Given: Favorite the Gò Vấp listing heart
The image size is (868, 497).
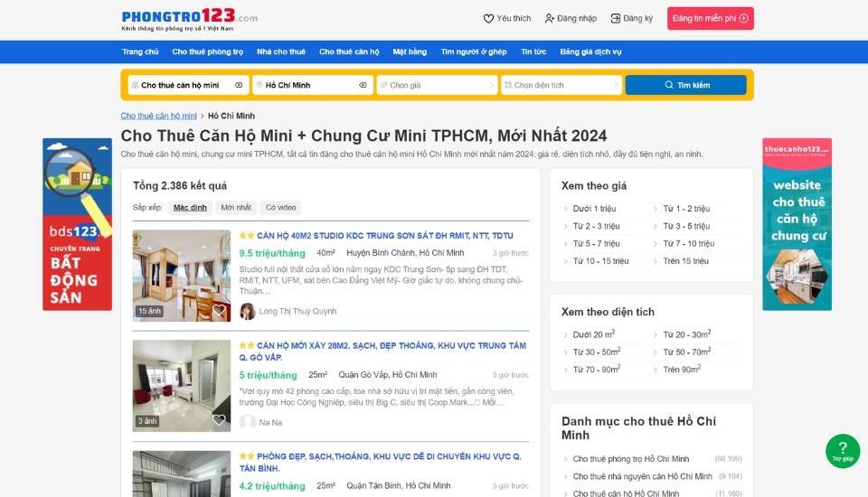Looking at the screenshot, I should click(x=219, y=420).
